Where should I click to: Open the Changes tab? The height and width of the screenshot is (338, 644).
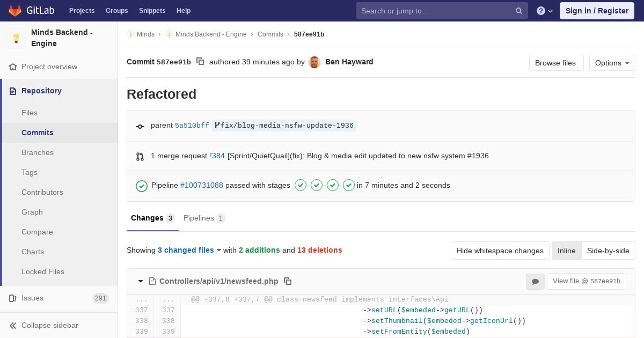tap(152, 218)
